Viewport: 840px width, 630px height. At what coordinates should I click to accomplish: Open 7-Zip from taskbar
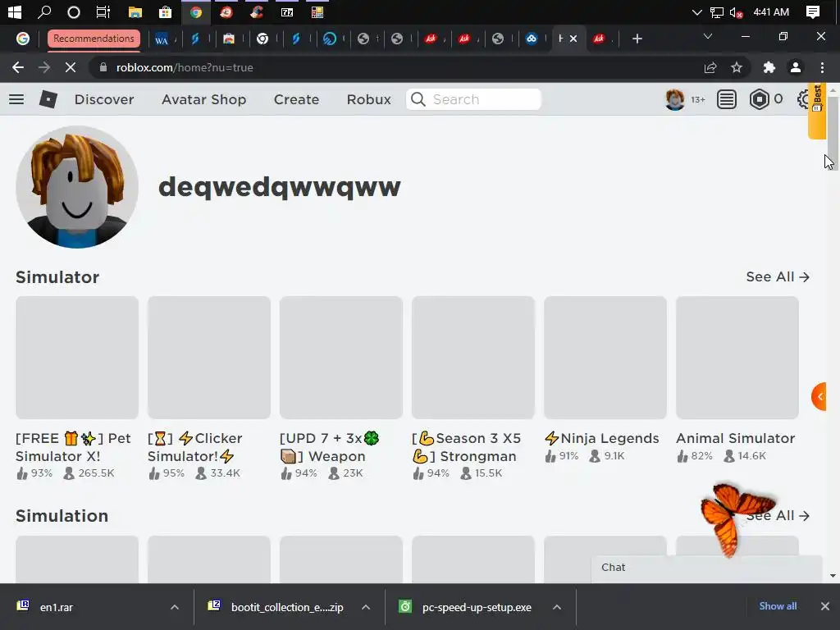287,11
